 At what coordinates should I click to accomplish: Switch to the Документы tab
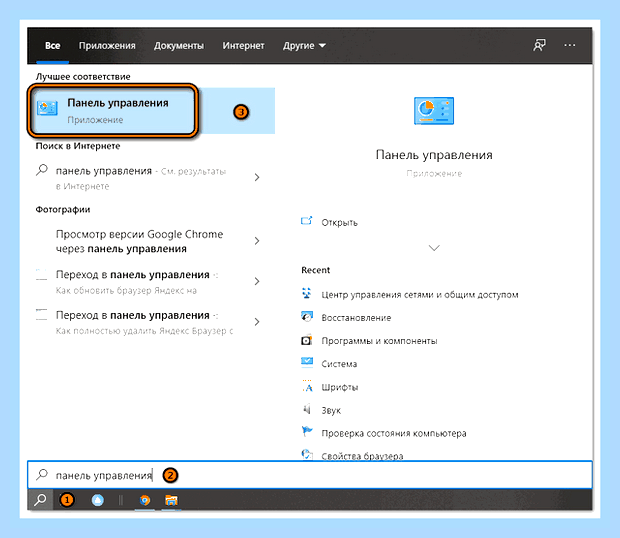pos(179,46)
